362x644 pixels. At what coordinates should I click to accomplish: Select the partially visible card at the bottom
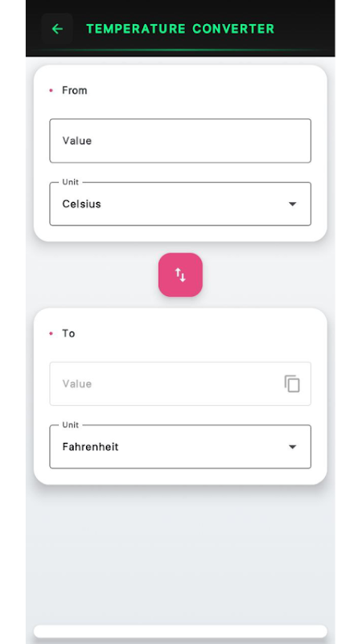pyautogui.click(x=180, y=632)
